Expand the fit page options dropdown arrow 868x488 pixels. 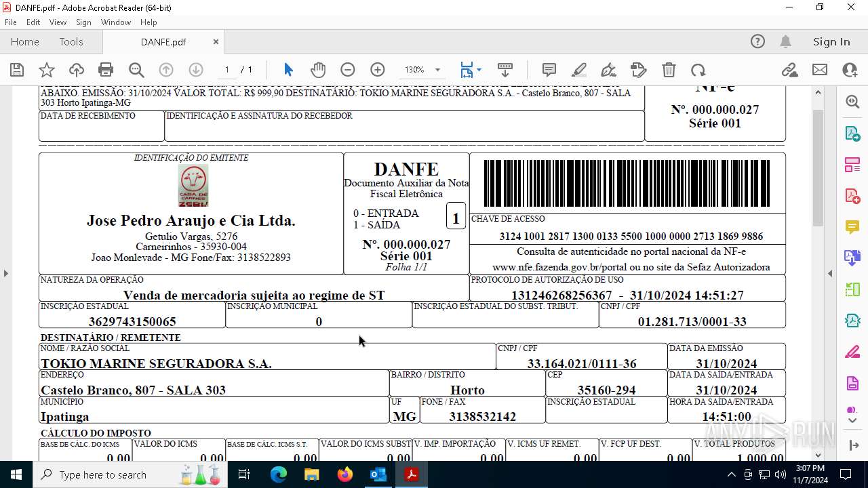tap(479, 70)
